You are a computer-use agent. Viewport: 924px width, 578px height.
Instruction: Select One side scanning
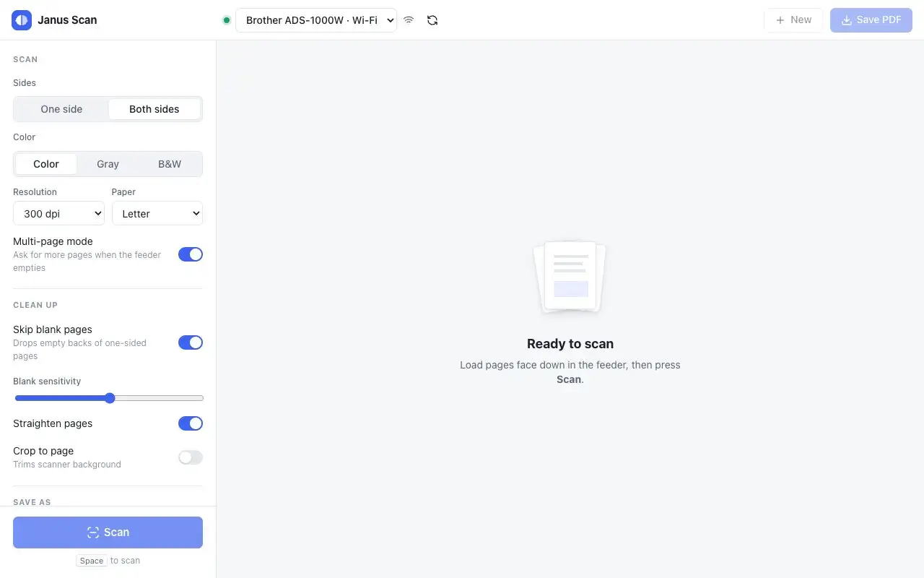click(x=61, y=109)
